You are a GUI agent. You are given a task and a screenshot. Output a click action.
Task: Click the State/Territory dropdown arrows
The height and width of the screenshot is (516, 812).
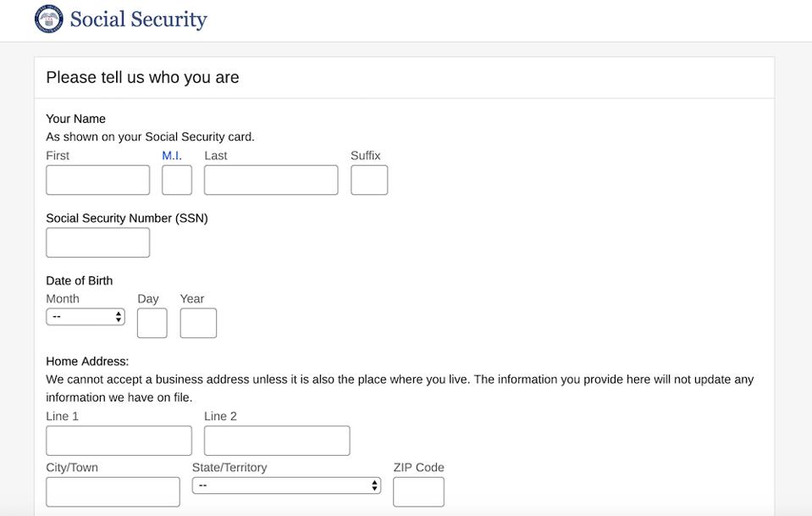(x=374, y=485)
